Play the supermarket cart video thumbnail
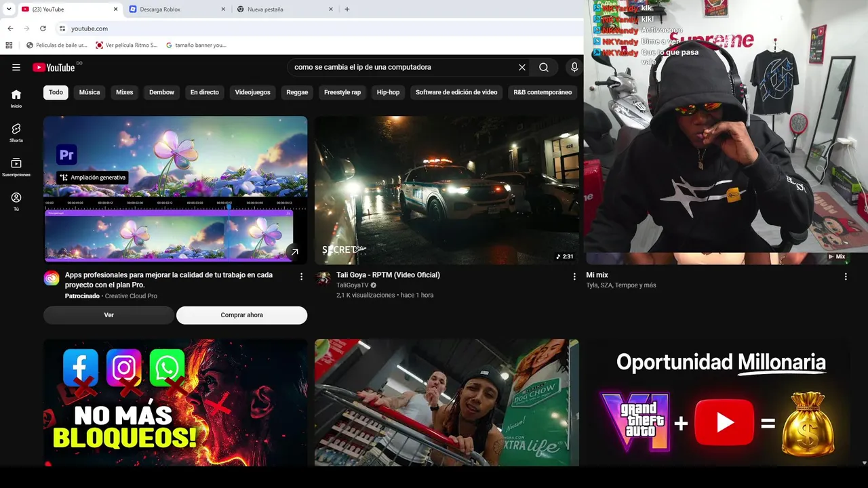 [x=447, y=403]
